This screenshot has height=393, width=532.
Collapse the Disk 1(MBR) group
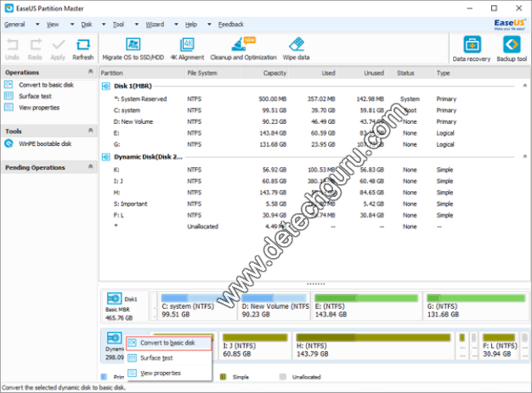pos(525,86)
